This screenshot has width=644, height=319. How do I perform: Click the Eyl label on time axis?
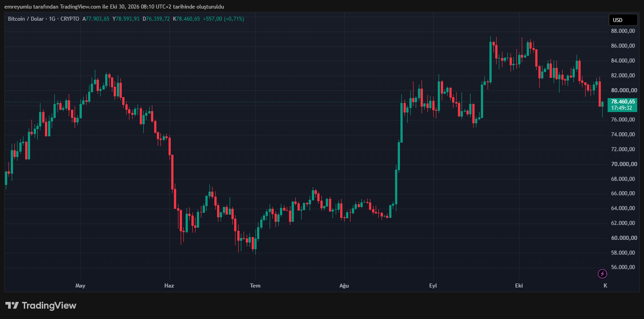point(433,286)
